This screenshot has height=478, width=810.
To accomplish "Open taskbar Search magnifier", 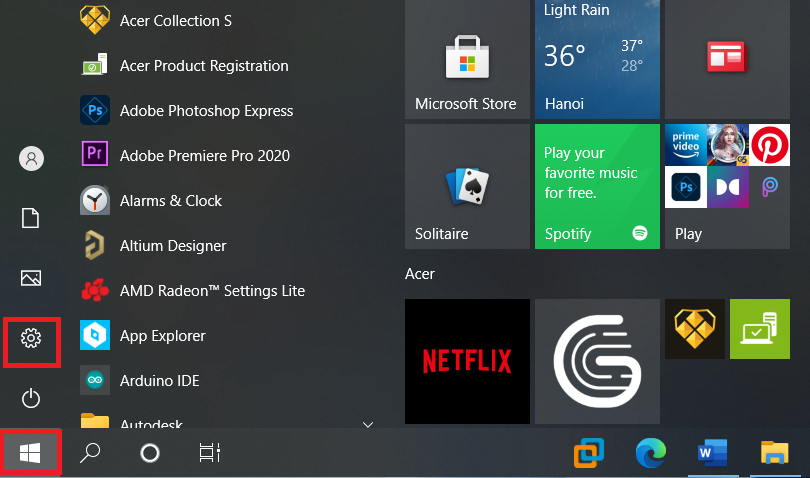I will pyautogui.click(x=90, y=453).
